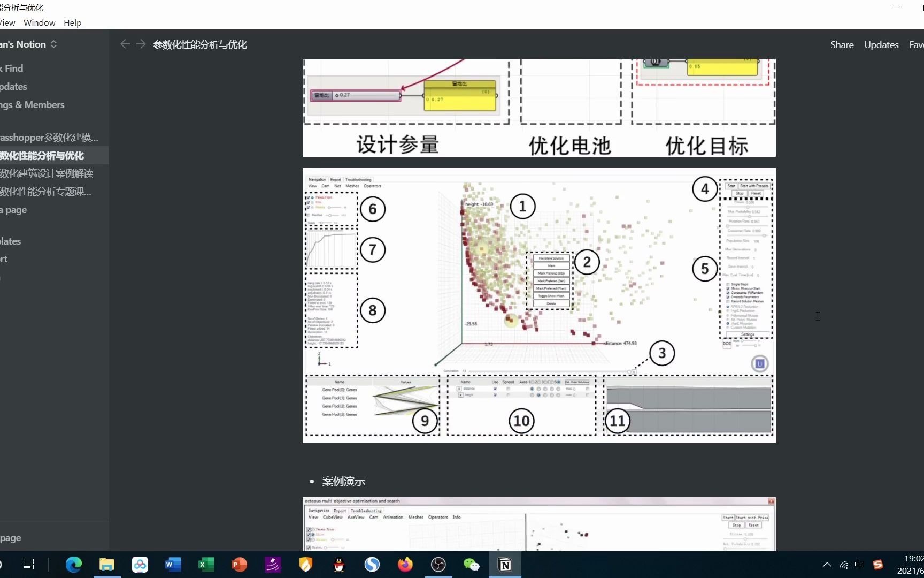The image size is (924, 578).
Task: Open the 设计参量 优化电池 优化目标 image
Action: click(x=539, y=108)
